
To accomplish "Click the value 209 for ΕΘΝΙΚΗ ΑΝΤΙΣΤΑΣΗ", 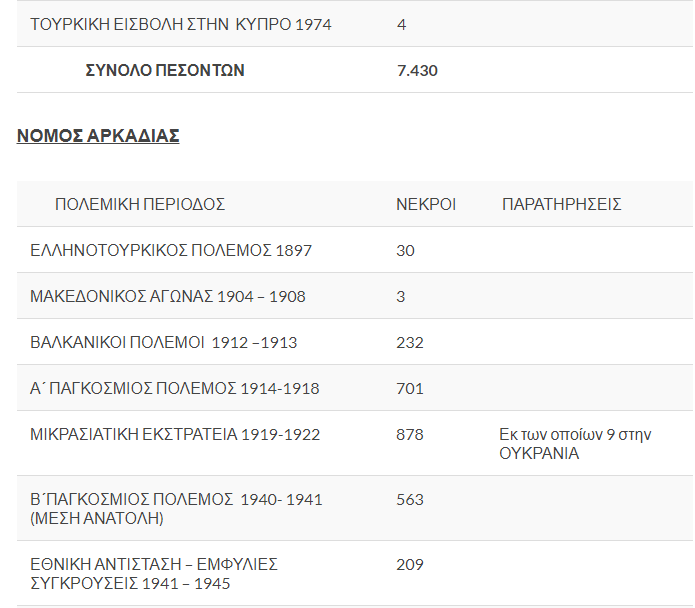I will click(410, 565).
